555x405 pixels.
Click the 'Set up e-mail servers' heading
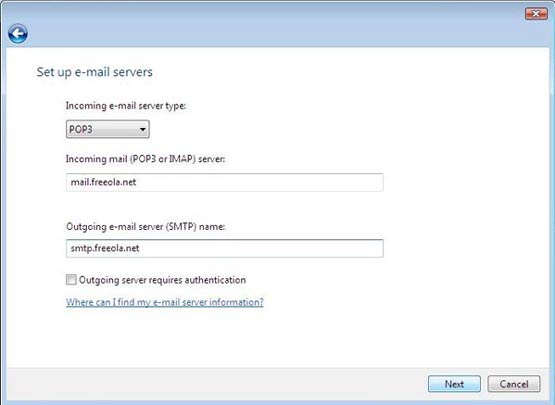(95, 72)
